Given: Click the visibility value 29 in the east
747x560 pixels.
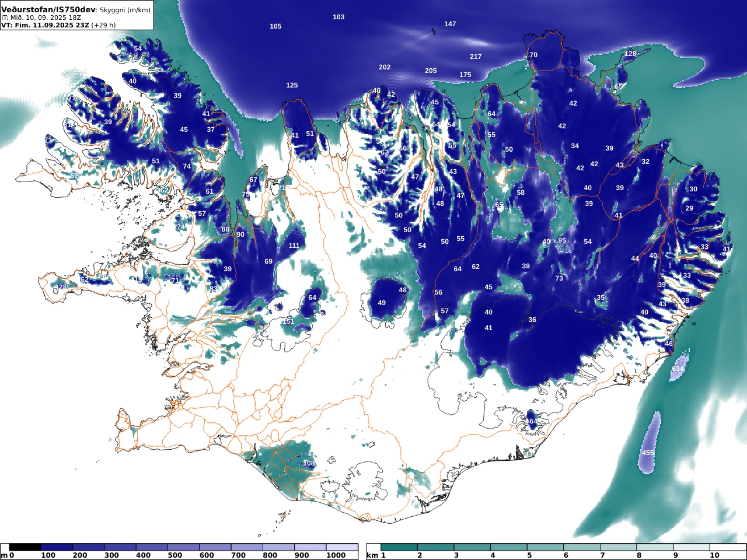Looking at the screenshot, I should (689, 208).
